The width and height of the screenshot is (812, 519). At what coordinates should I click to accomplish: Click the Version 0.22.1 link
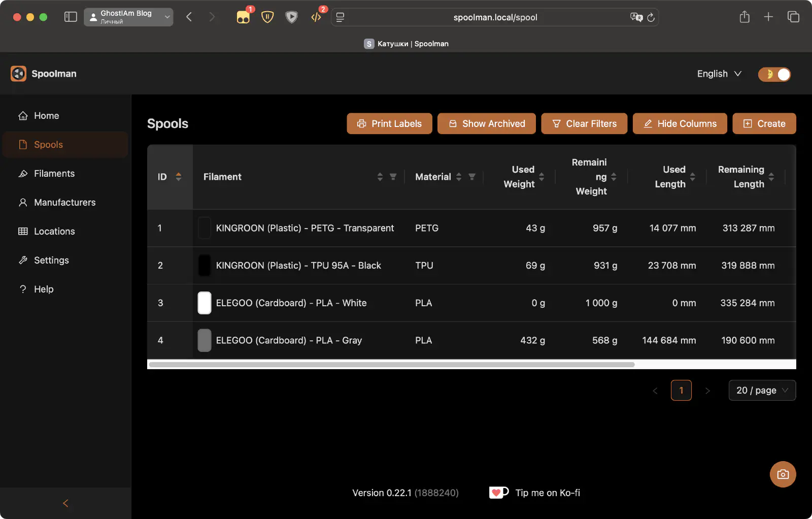405,493
